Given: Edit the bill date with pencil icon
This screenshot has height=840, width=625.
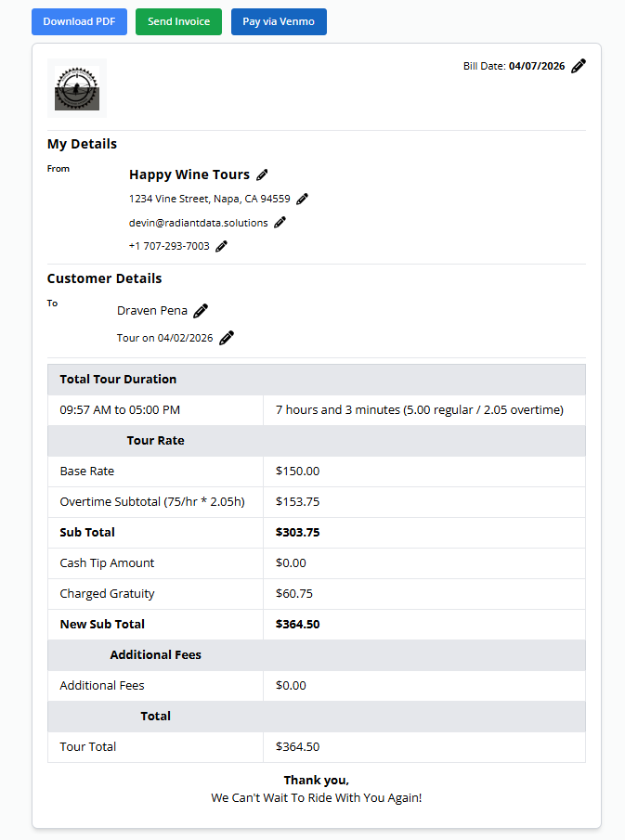Looking at the screenshot, I should pos(579,66).
